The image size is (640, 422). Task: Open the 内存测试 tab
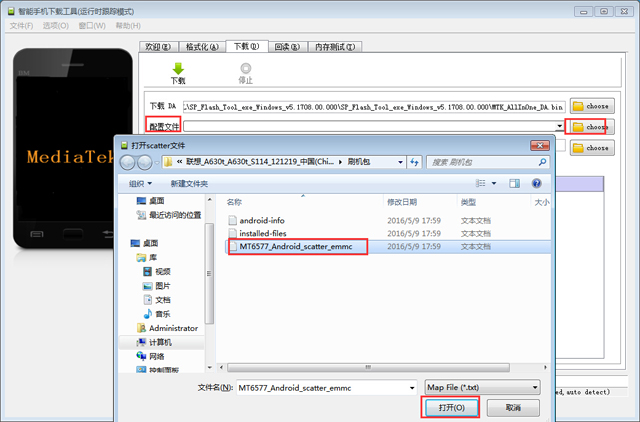click(335, 47)
